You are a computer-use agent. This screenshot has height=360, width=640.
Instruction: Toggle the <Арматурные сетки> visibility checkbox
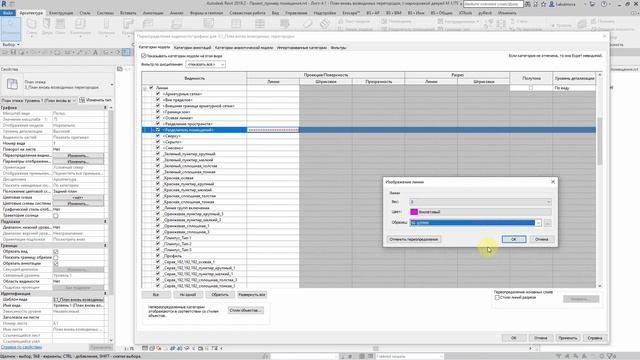(158, 94)
